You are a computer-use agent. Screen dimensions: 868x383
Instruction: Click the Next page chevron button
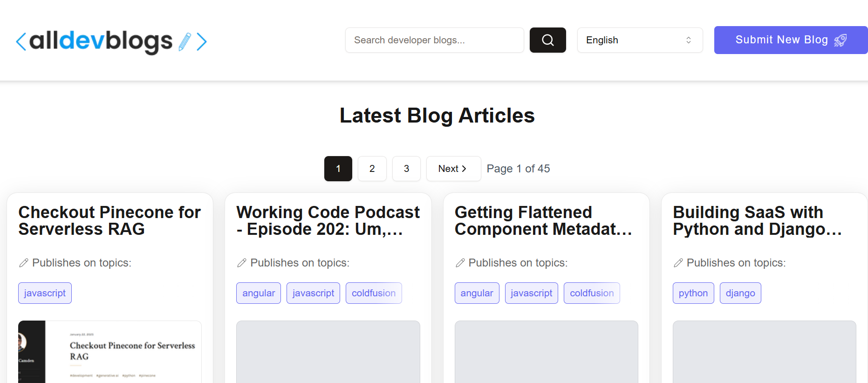[453, 169]
